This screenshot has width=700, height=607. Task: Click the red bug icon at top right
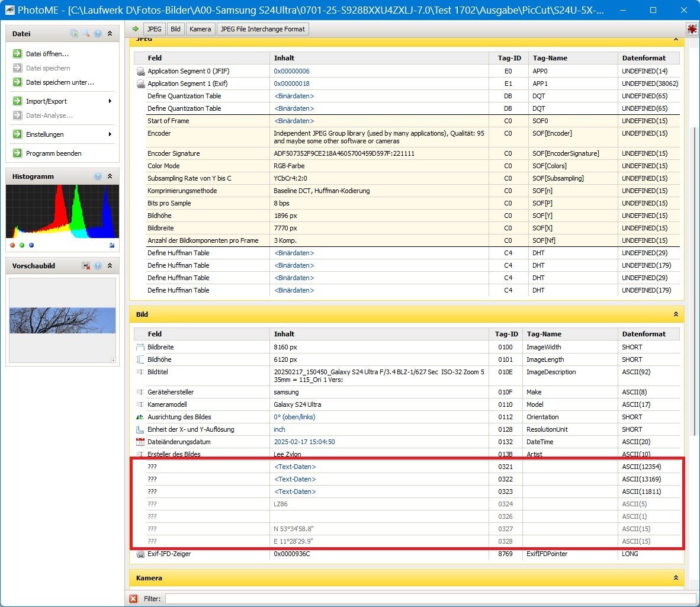pos(691,29)
